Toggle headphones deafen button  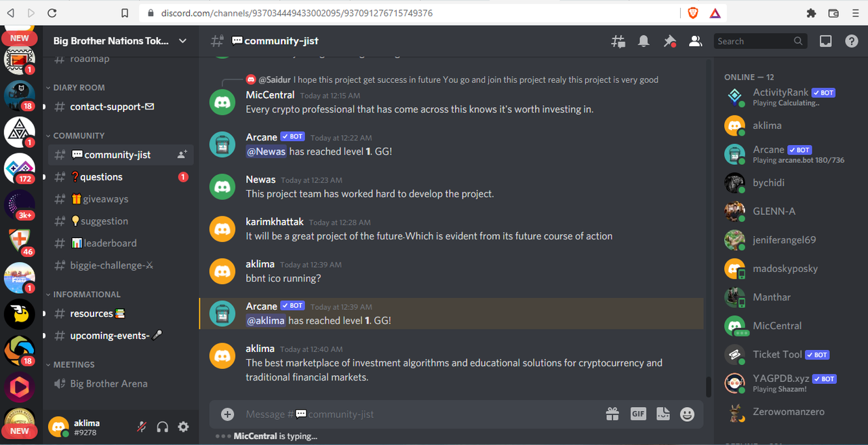[x=163, y=427]
